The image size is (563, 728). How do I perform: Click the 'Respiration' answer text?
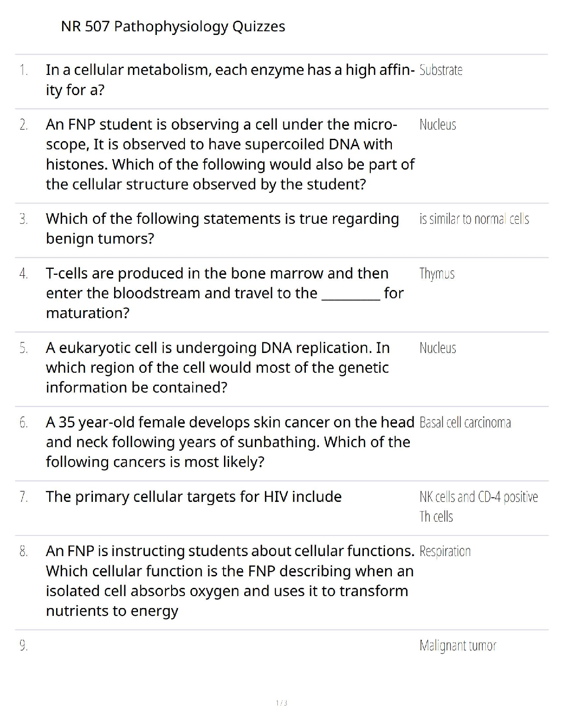(445, 551)
